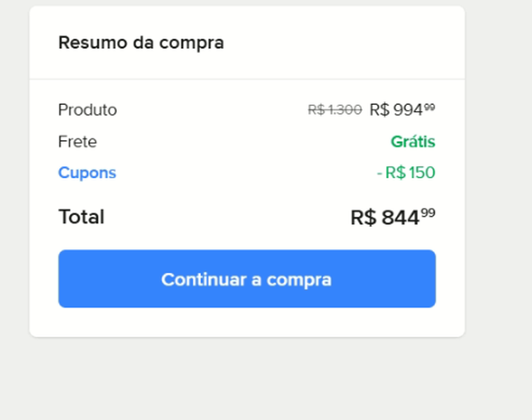Viewport: 532px width, 420px height.
Task: Click the blank space between Frete and Grátis
Action: click(243, 142)
